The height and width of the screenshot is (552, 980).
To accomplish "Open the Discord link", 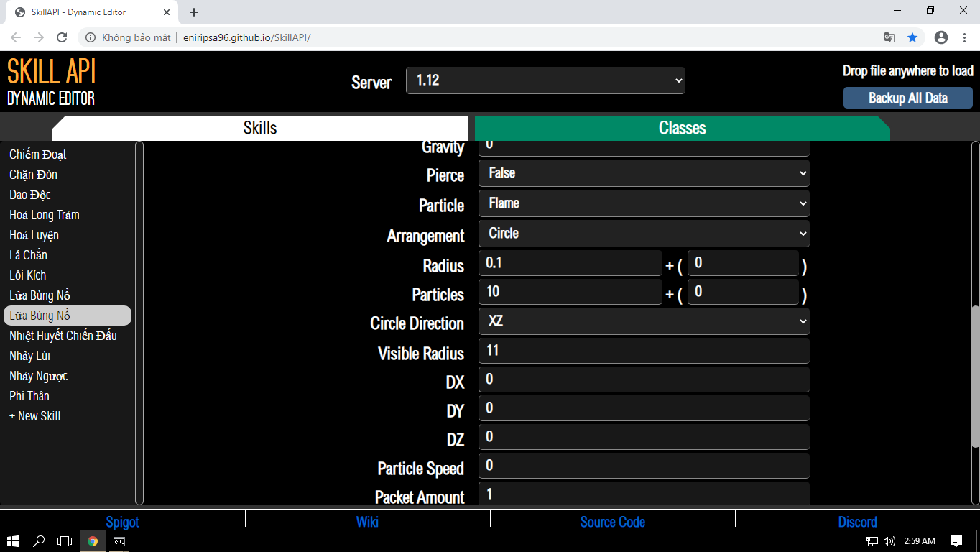I will click(858, 522).
